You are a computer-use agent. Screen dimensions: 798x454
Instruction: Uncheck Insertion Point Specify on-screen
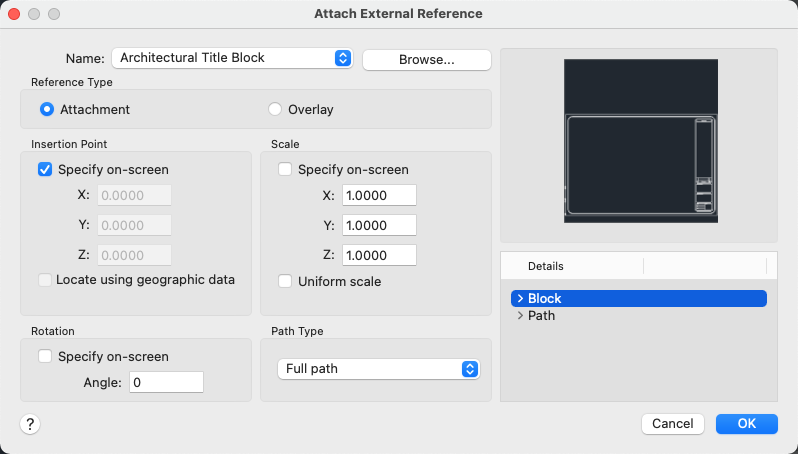point(45,169)
